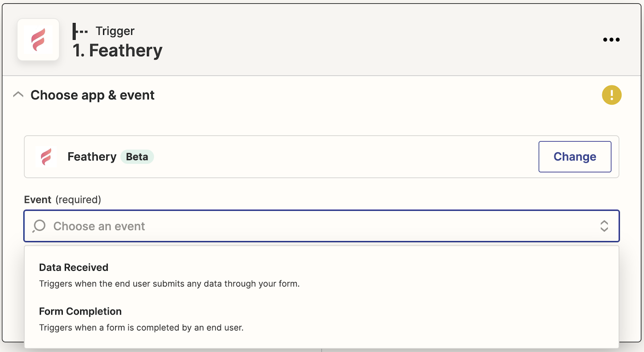Viewport: 644px width, 352px height.
Task: Select the Data Received event option
Action: (x=74, y=268)
